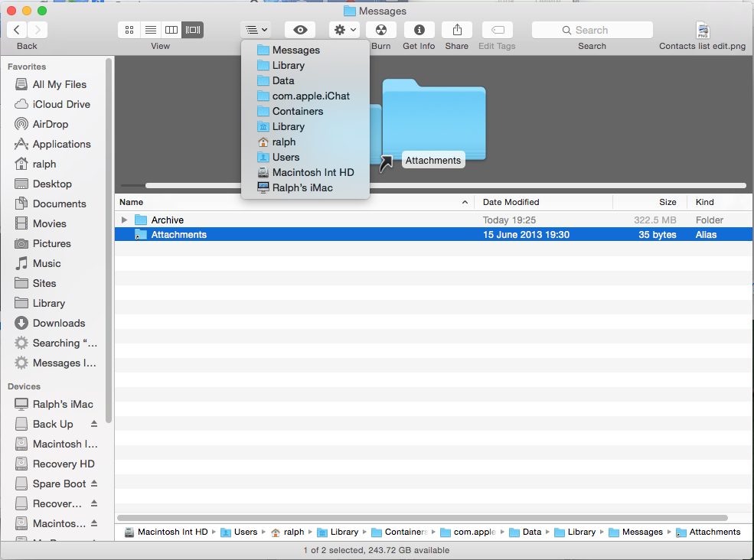
Task: Click the Quick Look eye icon
Action: pyautogui.click(x=300, y=30)
